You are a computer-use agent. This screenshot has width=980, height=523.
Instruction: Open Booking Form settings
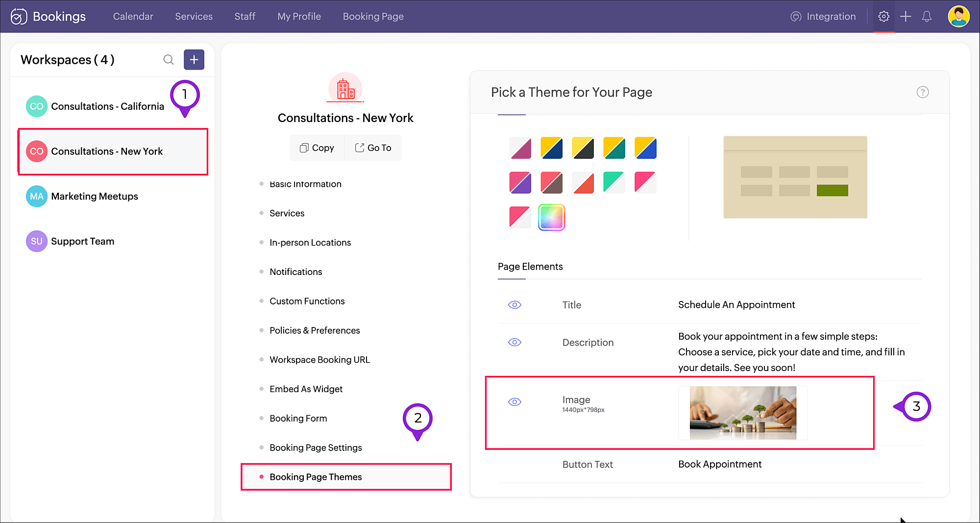[x=298, y=419]
